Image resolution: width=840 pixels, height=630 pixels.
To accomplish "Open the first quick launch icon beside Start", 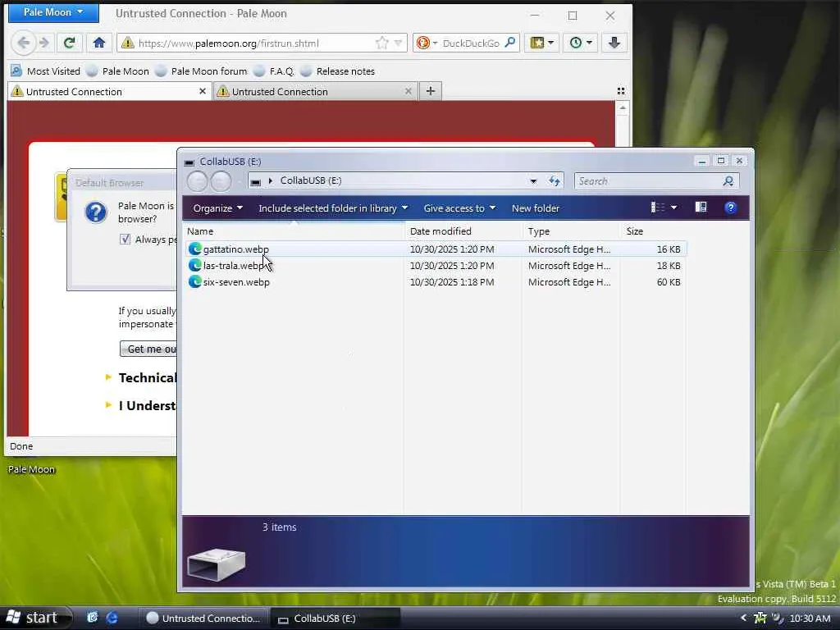I will point(93,618).
